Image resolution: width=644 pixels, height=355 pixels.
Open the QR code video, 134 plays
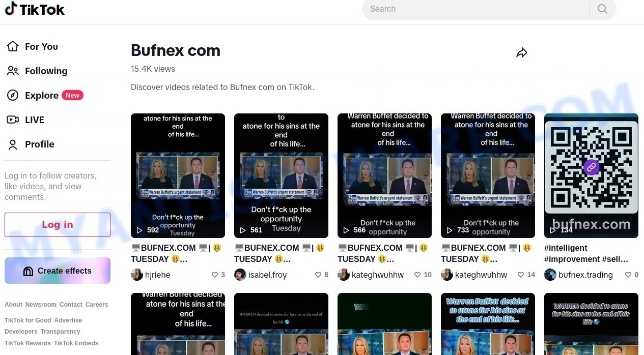(x=591, y=175)
